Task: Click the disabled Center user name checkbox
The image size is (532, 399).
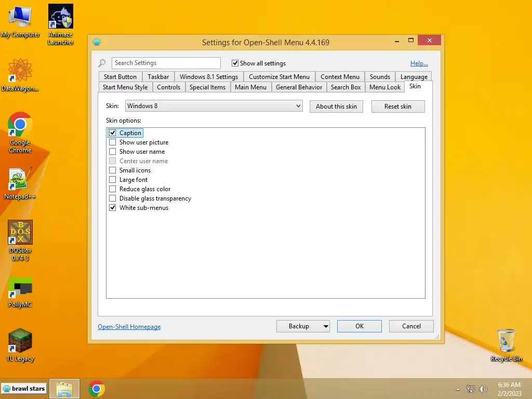Action: [x=113, y=161]
